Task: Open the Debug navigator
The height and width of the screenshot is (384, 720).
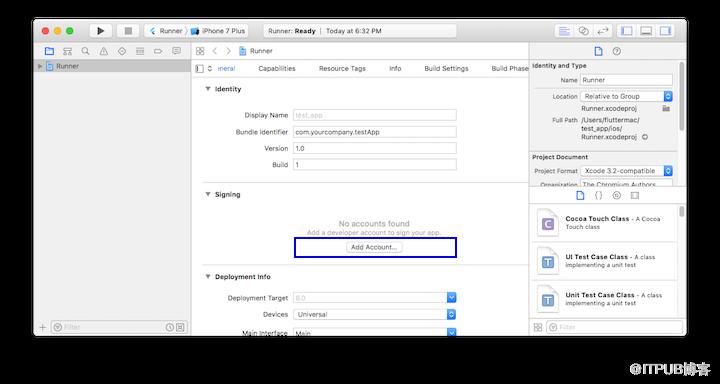Action: (140, 51)
